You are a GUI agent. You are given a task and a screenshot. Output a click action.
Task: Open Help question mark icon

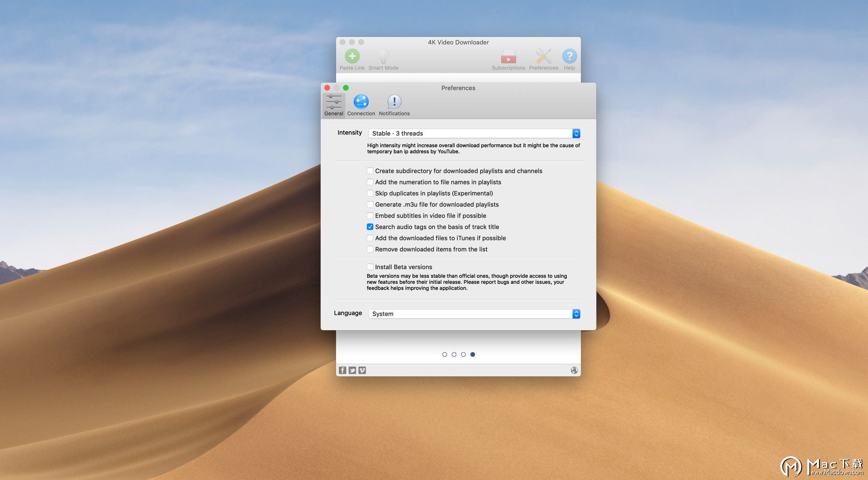569,56
